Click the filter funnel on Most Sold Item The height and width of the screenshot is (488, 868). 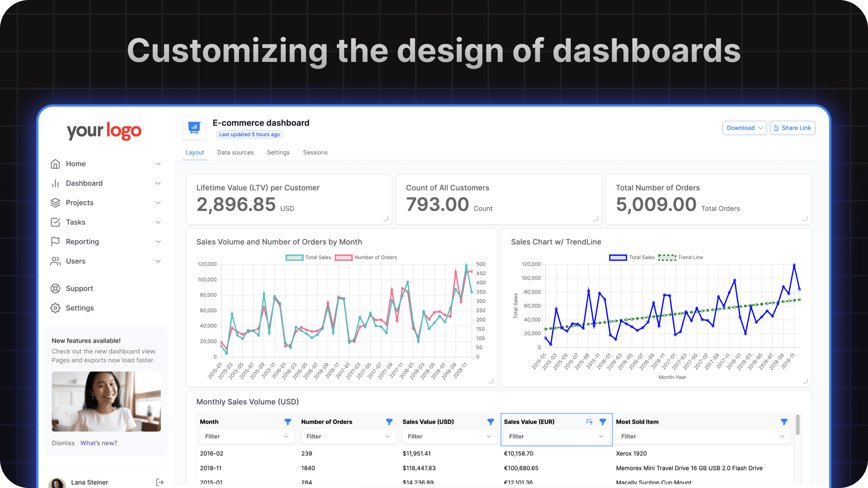[x=784, y=422]
